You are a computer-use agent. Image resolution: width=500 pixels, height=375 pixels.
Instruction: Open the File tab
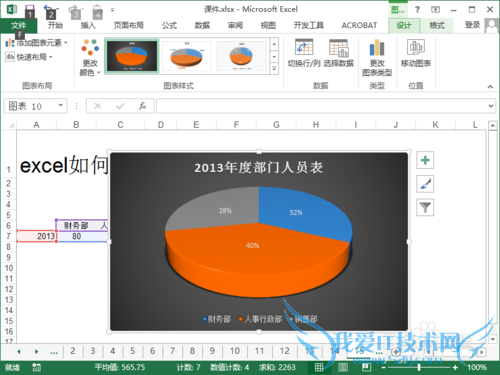[x=18, y=25]
